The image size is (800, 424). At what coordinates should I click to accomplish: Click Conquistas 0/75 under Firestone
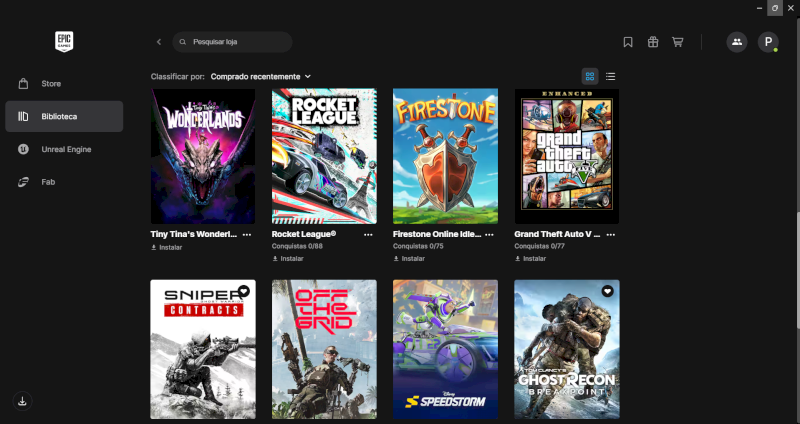418,246
